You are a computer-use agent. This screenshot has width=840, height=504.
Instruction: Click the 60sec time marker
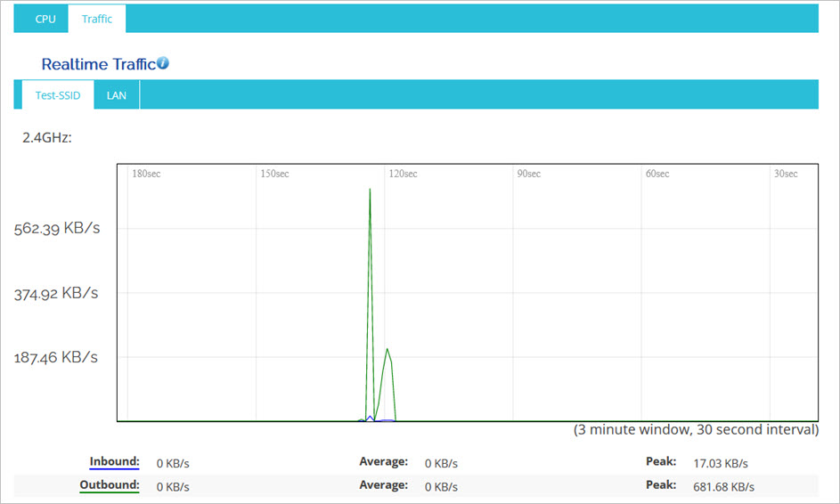tap(657, 174)
